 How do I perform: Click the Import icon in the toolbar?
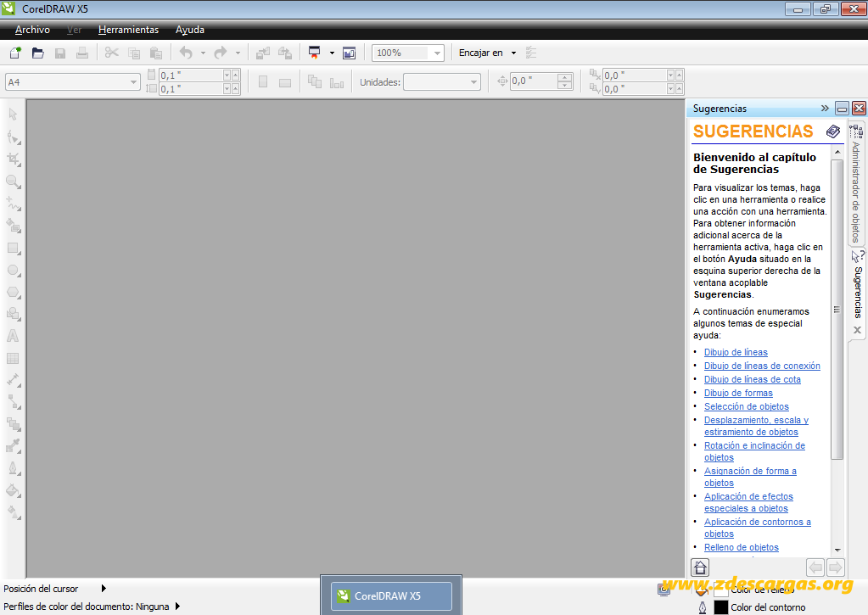pyautogui.click(x=263, y=53)
